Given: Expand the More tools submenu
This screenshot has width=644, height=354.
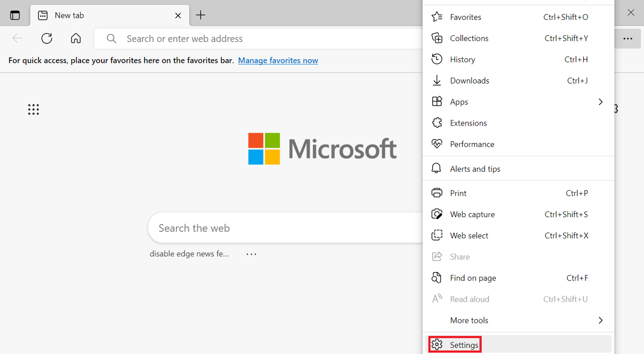Looking at the screenshot, I should (600, 320).
